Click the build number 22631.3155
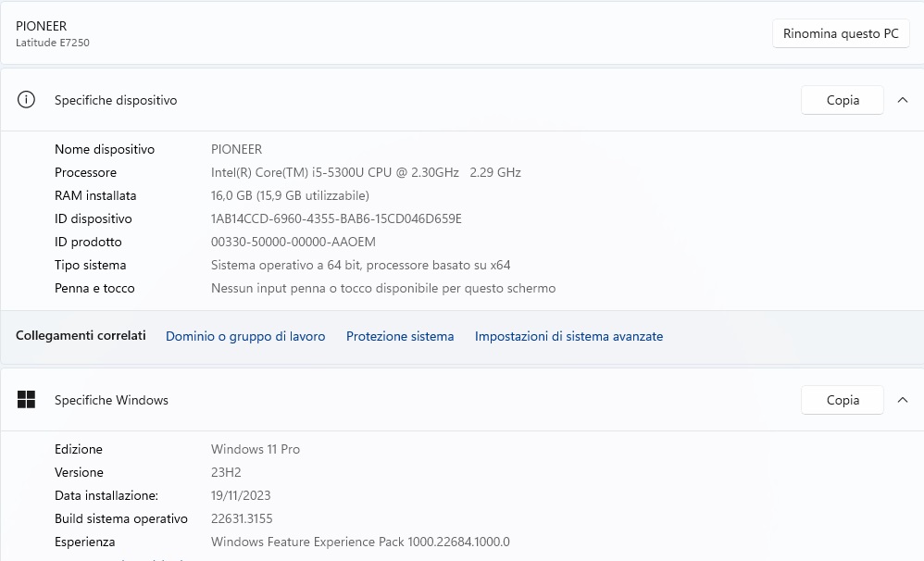 click(x=242, y=518)
